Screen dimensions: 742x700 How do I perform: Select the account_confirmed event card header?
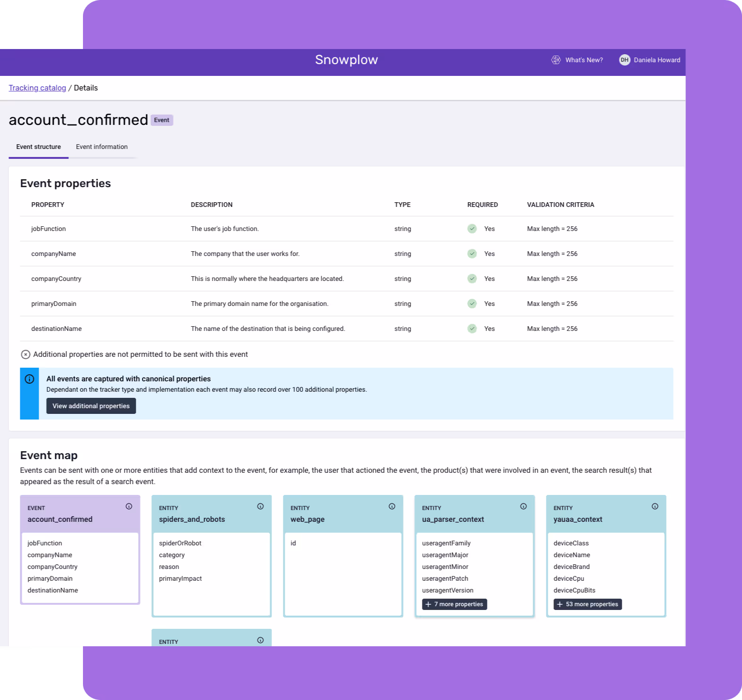[80, 514]
